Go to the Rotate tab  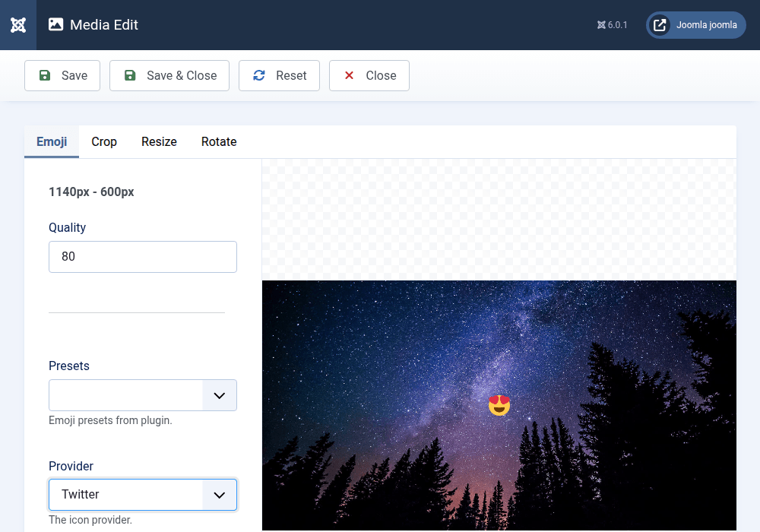[x=219, y=141]
